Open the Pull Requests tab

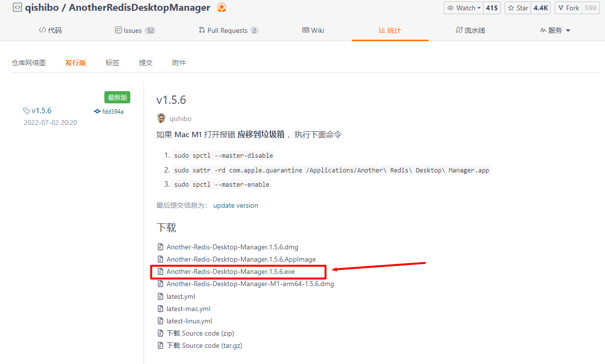pyautogui.click(x=228, y=30)
